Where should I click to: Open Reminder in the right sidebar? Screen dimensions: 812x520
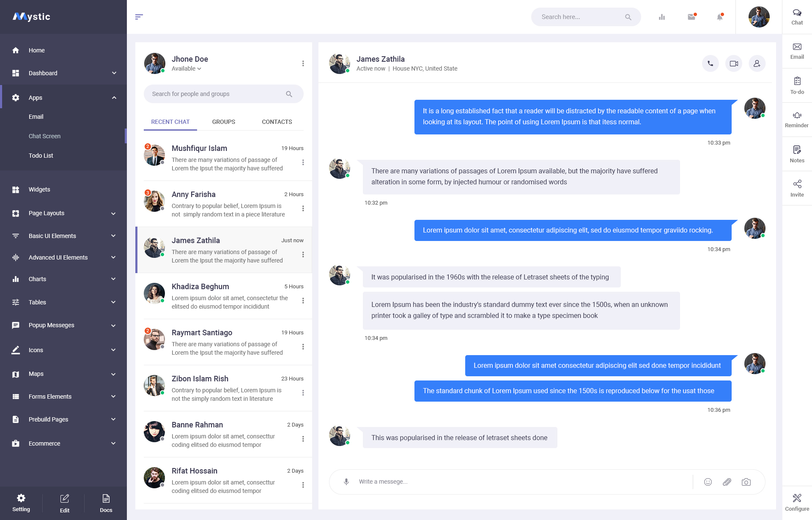(x=797, y=120)
